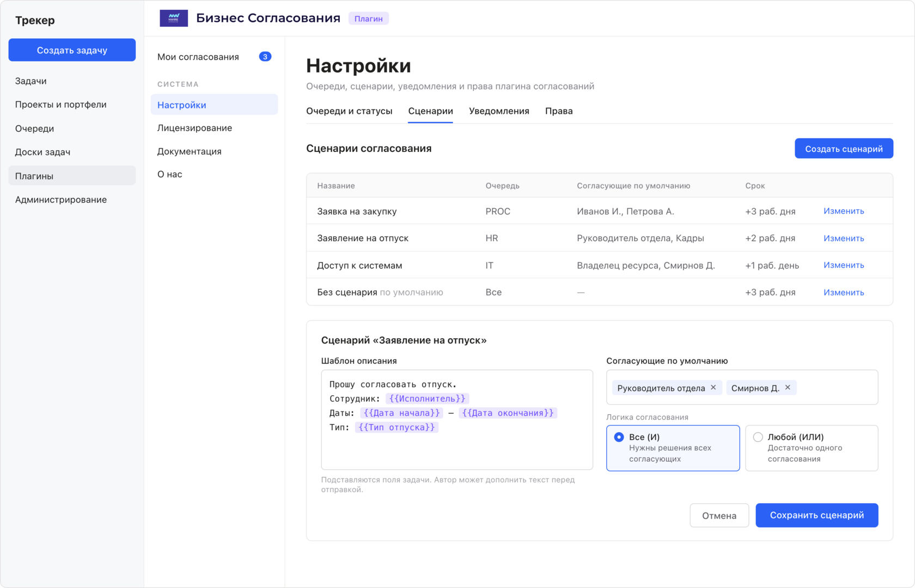915x588 pixels.
Task: Switch to the 'Очереди и статусы' tab
Action: (x=349, y=111)
